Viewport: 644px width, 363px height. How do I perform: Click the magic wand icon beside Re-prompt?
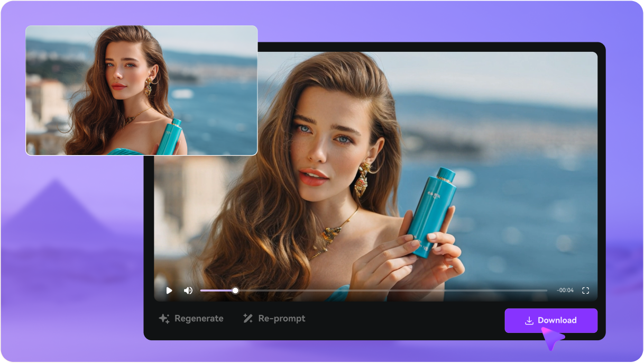pos(247,319)
